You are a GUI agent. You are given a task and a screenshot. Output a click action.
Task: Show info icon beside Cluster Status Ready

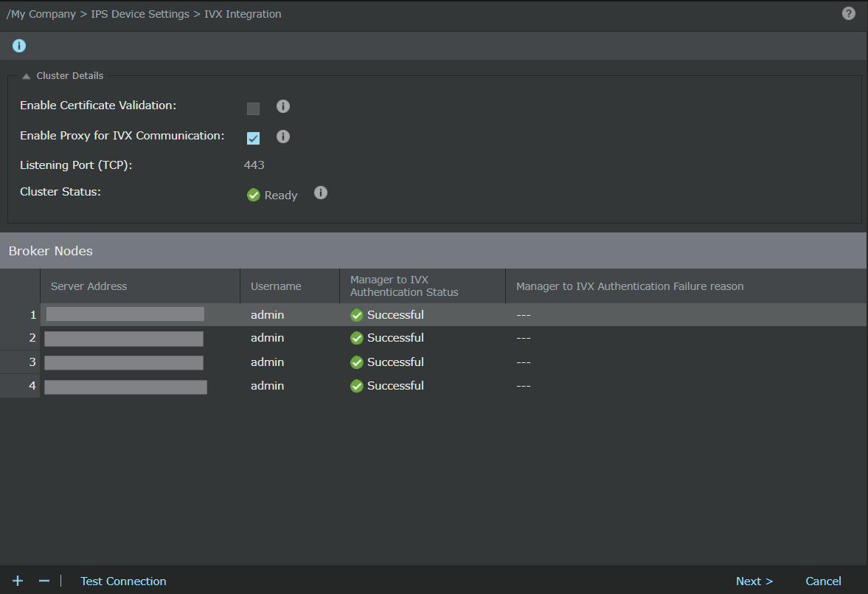(x=321, y=193)
